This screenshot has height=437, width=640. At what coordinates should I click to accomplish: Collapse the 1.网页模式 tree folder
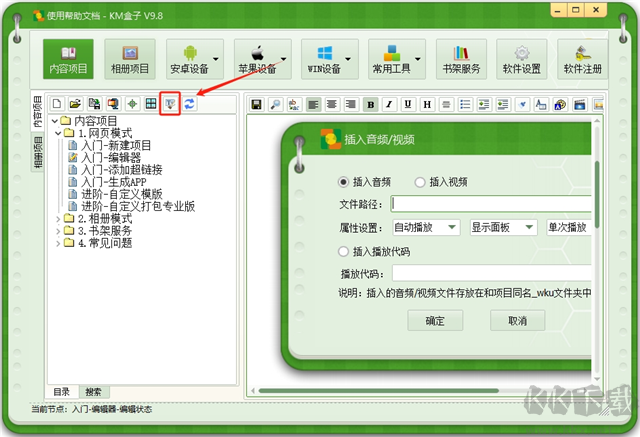pyautogui.click(x=58, y=133)
